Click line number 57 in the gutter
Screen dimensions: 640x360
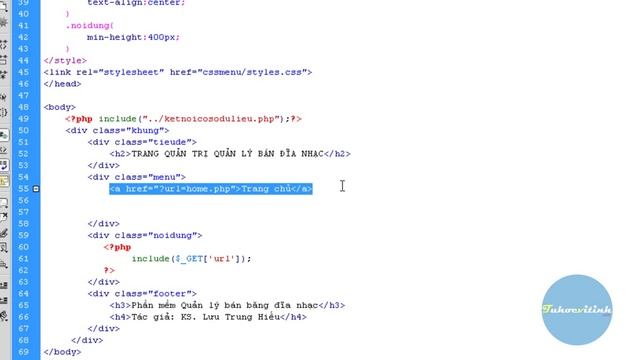pyautogui.click(x=24, y=212)
